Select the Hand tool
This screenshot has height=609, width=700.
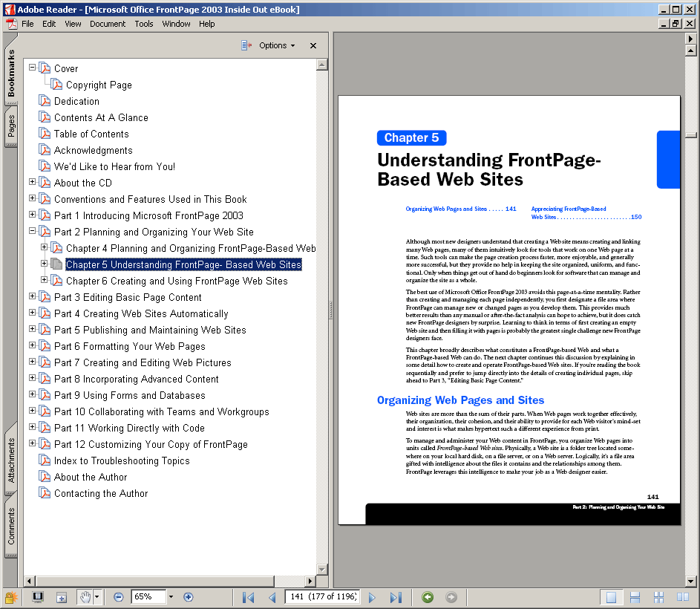pyautogui.click(x=85, y=597)
